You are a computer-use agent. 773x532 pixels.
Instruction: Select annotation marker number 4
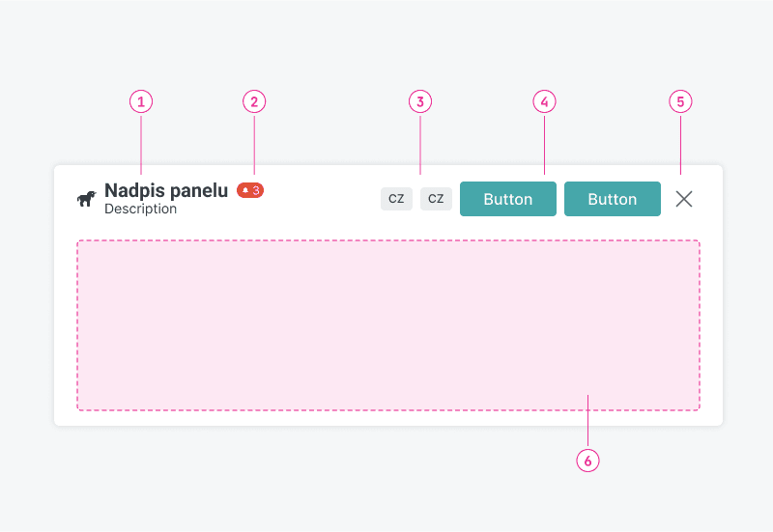[x=545, y=101]
